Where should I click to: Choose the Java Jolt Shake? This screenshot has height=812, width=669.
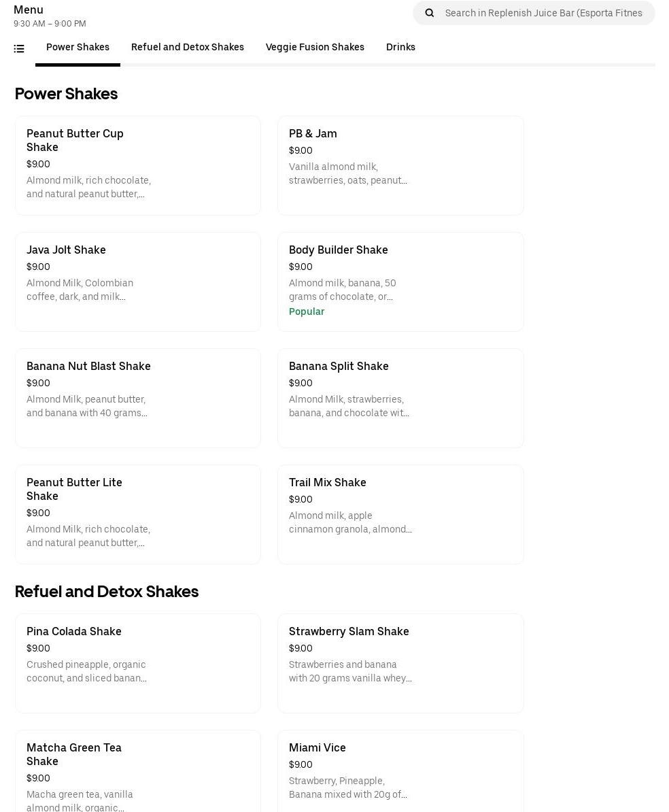pyautogui.click(x=138, y=282)
